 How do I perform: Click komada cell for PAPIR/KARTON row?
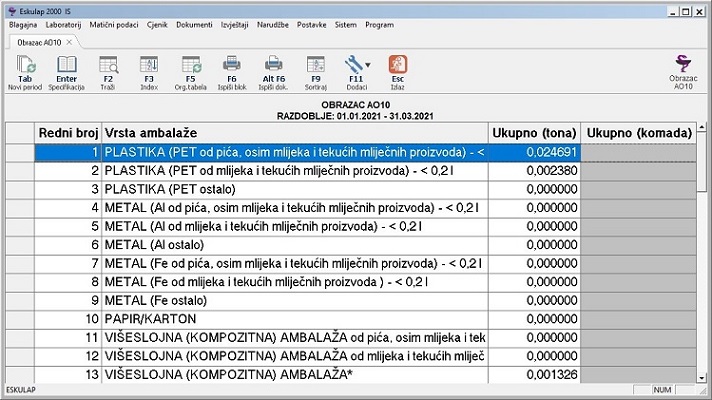[x=638, y=319]
